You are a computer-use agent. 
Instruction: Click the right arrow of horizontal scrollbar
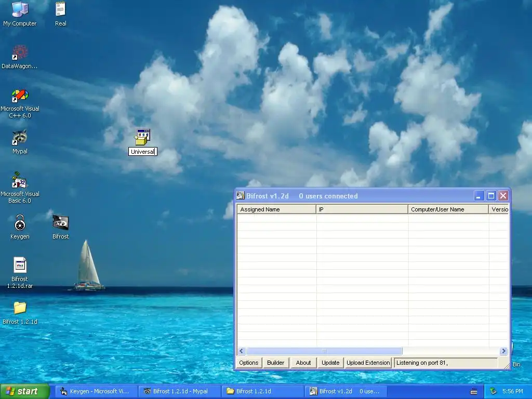coord(503,351)
